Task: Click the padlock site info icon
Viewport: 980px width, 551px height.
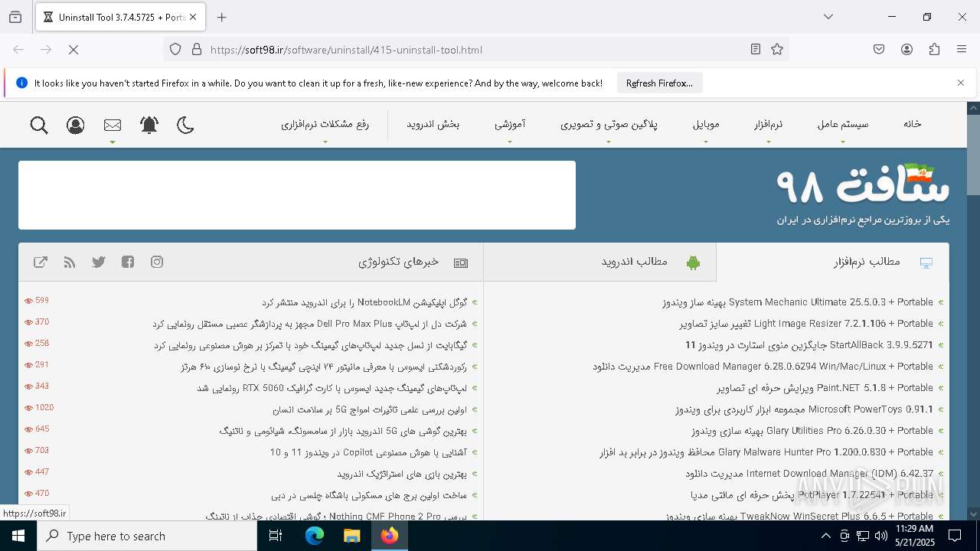Action: point(197,50)
